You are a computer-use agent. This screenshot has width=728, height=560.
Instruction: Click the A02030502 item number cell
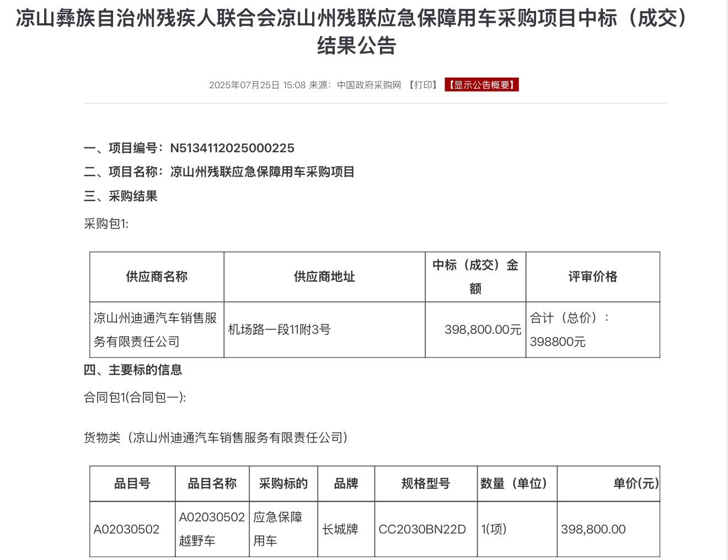(132, 529)
